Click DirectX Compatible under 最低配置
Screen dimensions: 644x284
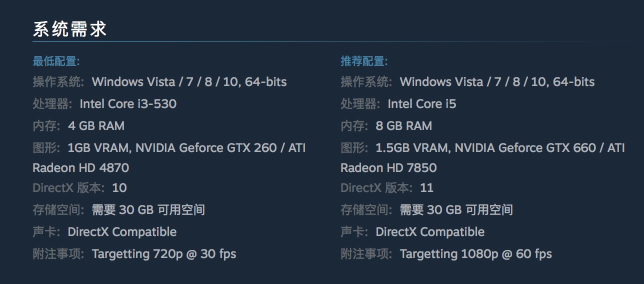122,232
